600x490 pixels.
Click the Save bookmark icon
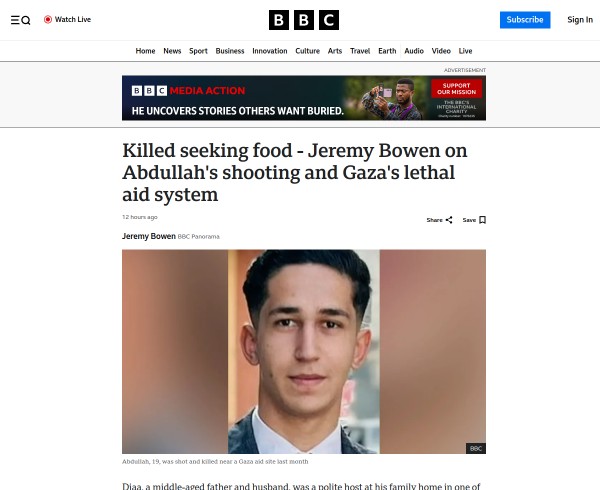pyautogui.click(x=483, y=220)
